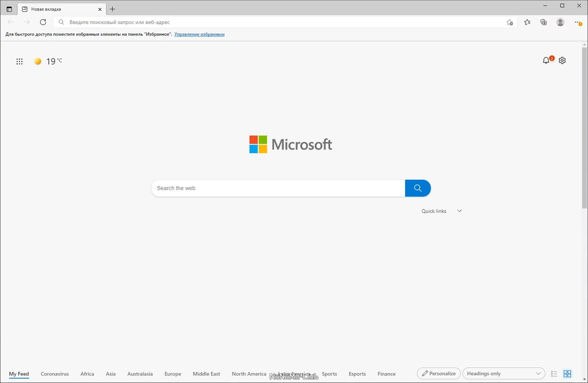
Task: Minimize the browser window
Action: coord(545,5)
